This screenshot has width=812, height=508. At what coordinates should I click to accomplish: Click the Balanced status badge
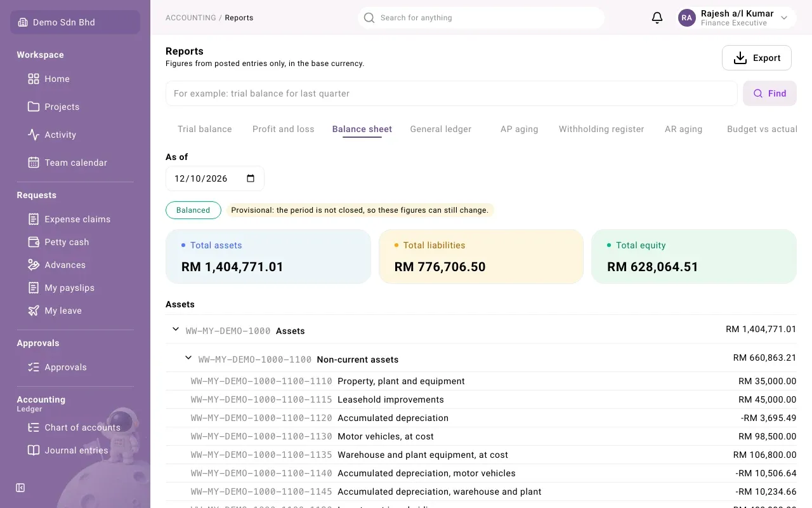click(193, 210)
